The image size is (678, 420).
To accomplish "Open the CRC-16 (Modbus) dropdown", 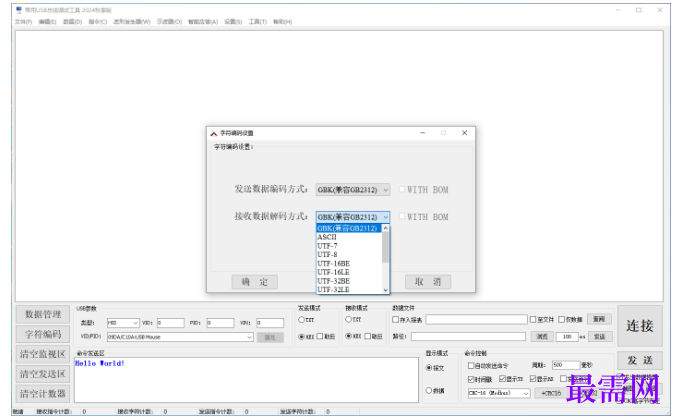I will pyautogui.click(x=499, y=393).
